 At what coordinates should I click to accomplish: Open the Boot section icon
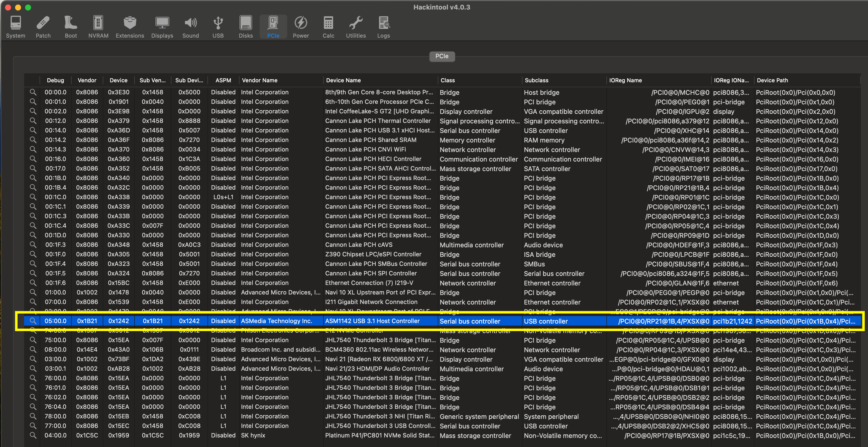click(71, 27)
